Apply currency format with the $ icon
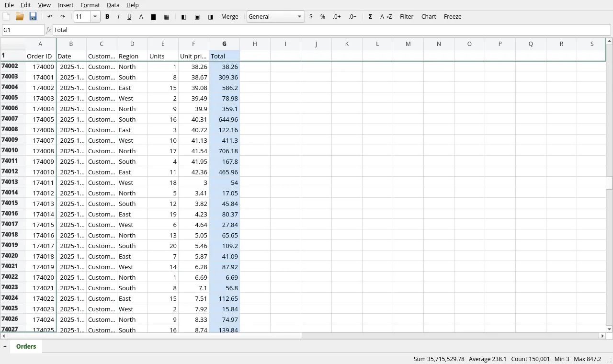 pos(311,16)
